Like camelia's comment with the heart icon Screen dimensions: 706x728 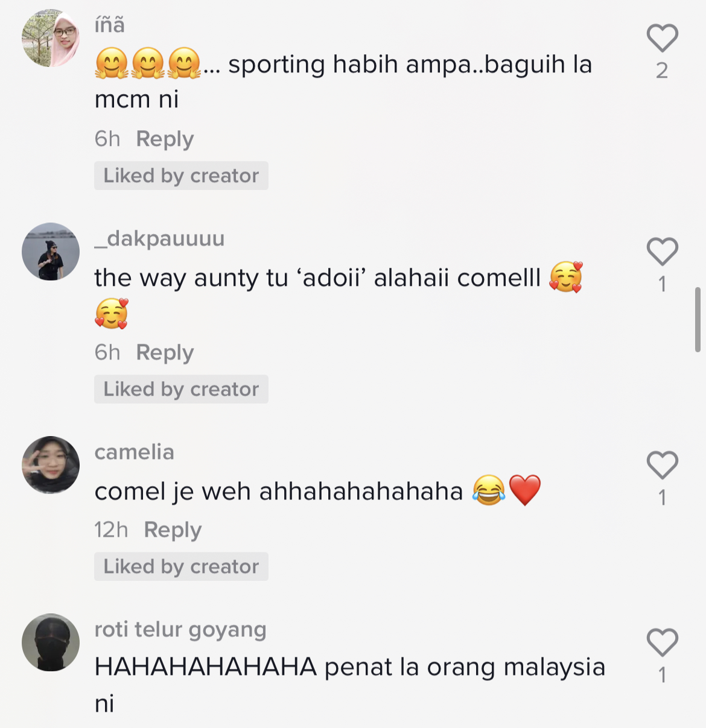[x=663, y=465]
